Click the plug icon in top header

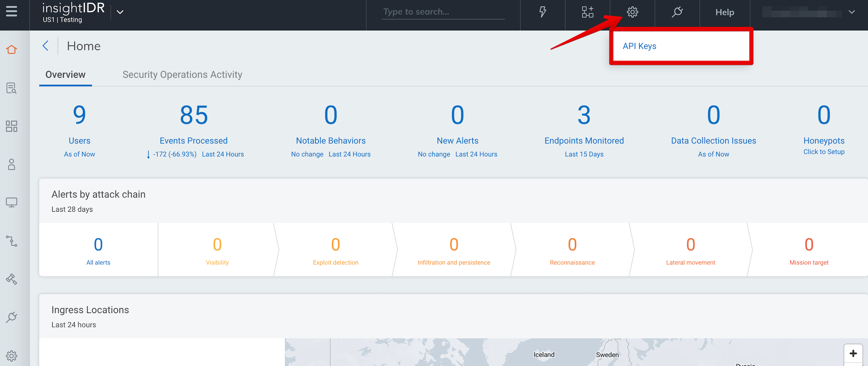point(677,12)
